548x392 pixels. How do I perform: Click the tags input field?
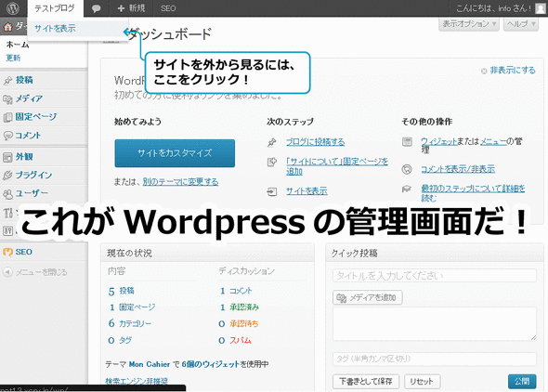click(x=435, y=359)
